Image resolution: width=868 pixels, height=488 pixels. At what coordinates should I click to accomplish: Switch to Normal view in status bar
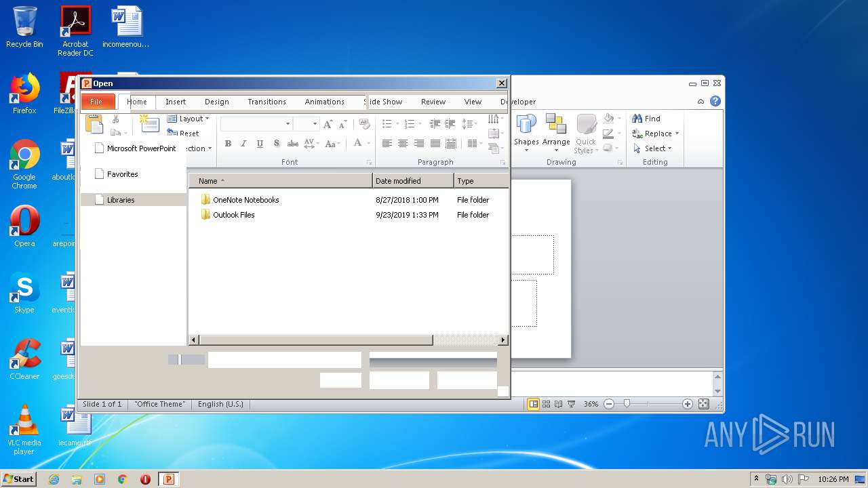[534, 404]
